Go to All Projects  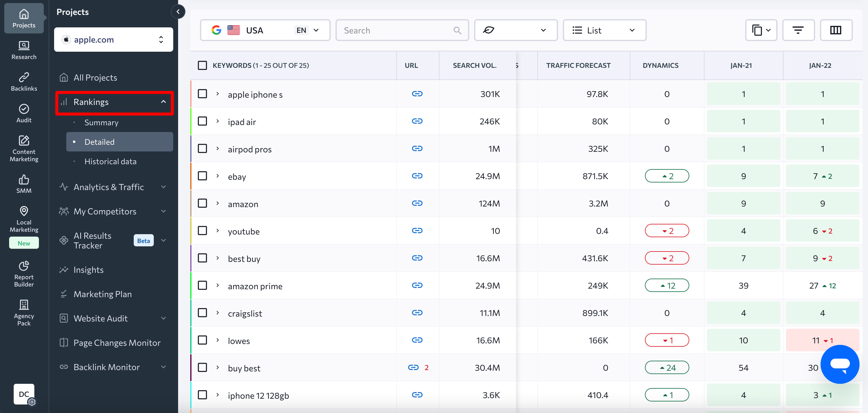coord(95,78)
